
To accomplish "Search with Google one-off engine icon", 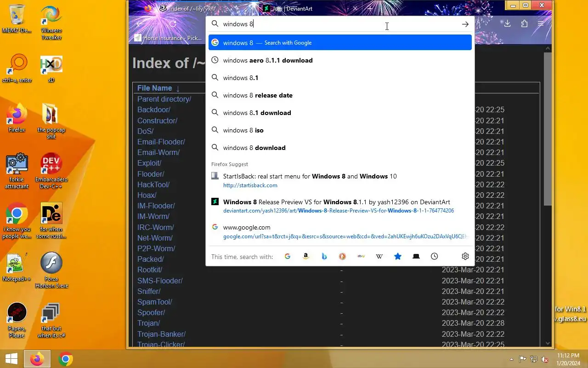I will click(x=288, y=256).
